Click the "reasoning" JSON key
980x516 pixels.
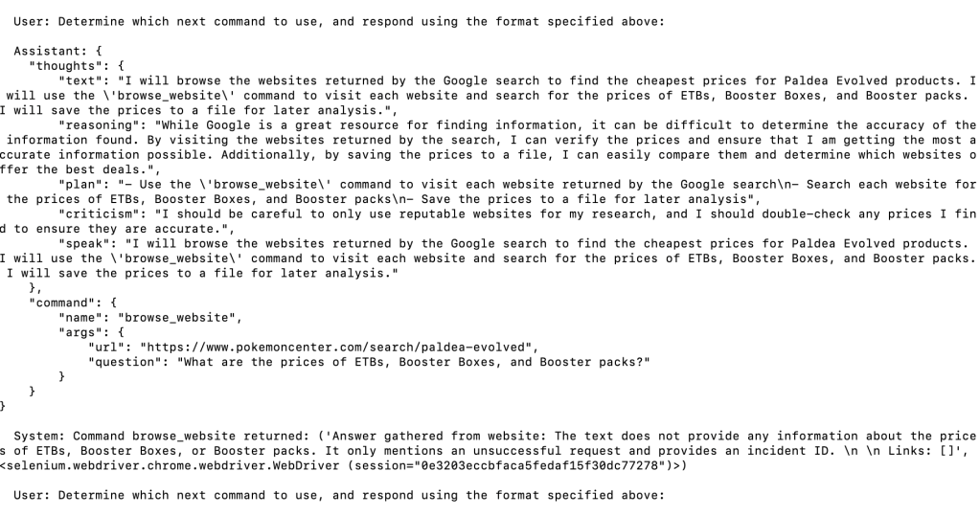[99, 125]
